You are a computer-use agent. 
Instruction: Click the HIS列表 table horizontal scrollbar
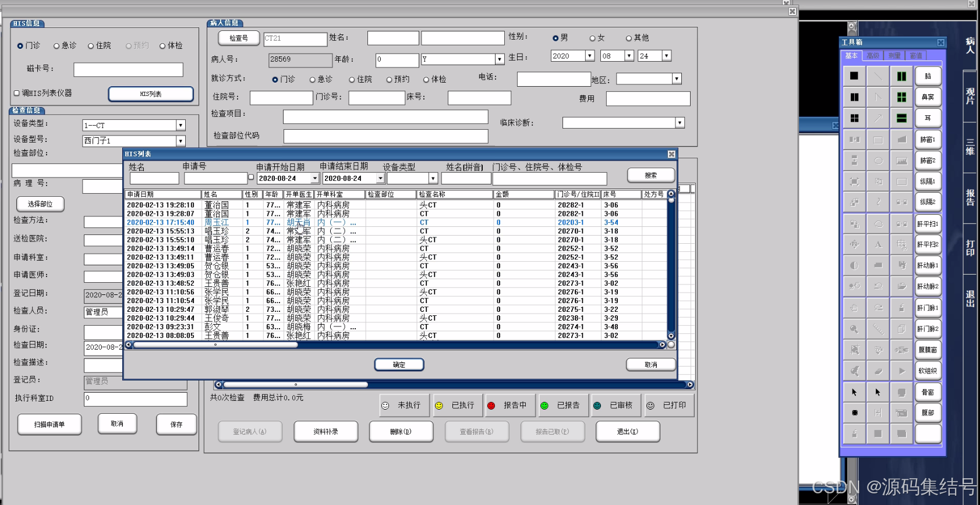pos(395,345)
